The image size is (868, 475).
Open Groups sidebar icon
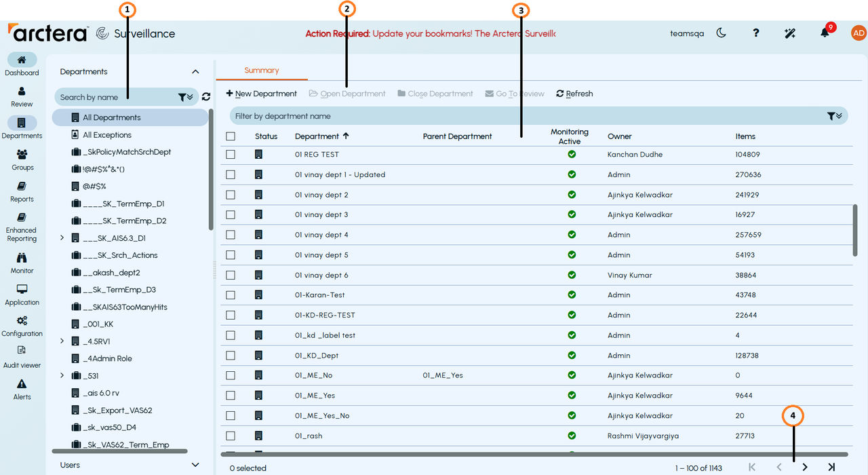coord(22,155)
